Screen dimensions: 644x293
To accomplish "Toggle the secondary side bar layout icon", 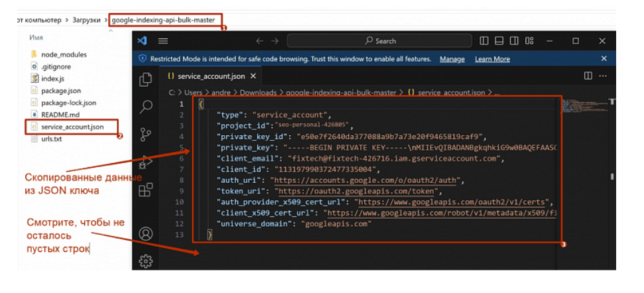I will click(514, 40).
